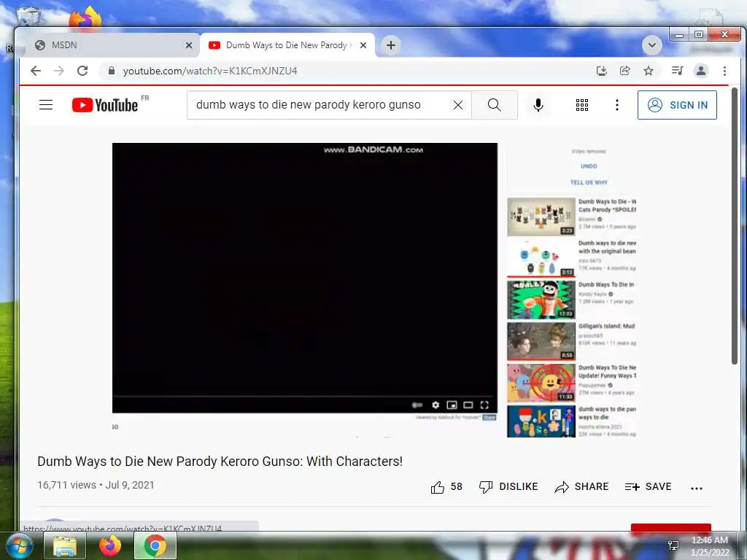Open the Cats Parody video thumbnail
Viewport: 747px width, 560px height.
[x=541, y=217]
